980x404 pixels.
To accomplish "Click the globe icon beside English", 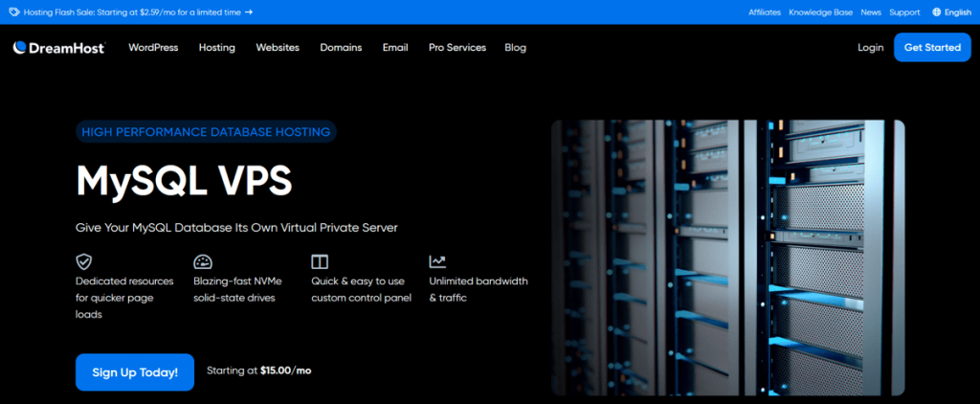I will [x=936, y=11].
